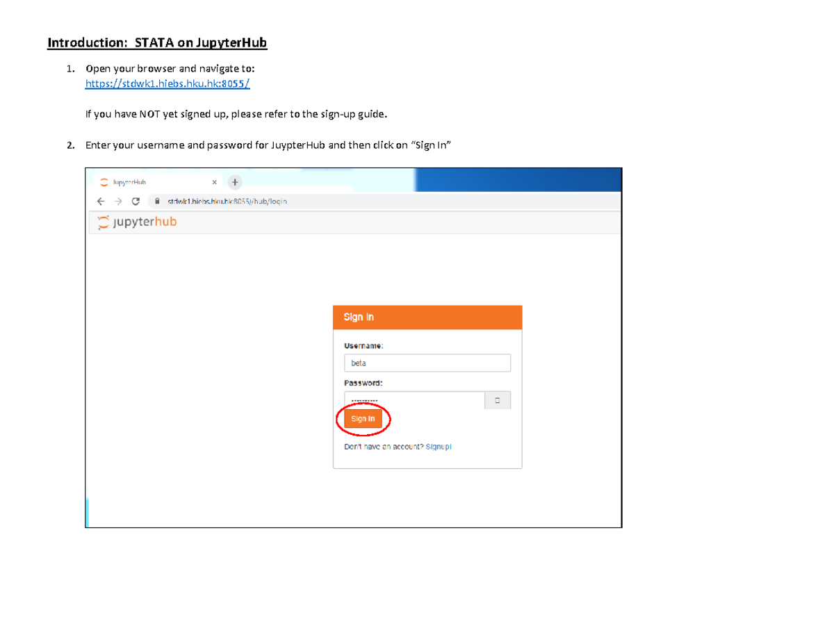Screen dimensions: 834x644
Task: Click the Username field showing beta
Action: 427,363
